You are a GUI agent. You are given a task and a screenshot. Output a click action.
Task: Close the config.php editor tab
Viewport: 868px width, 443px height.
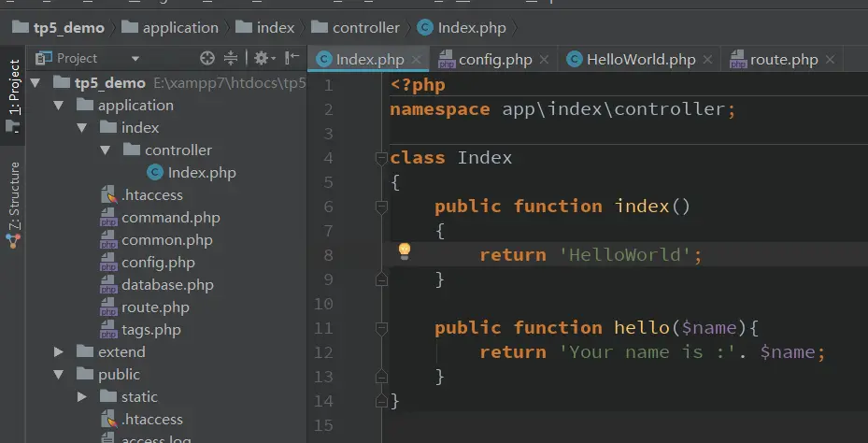(544, 60)
